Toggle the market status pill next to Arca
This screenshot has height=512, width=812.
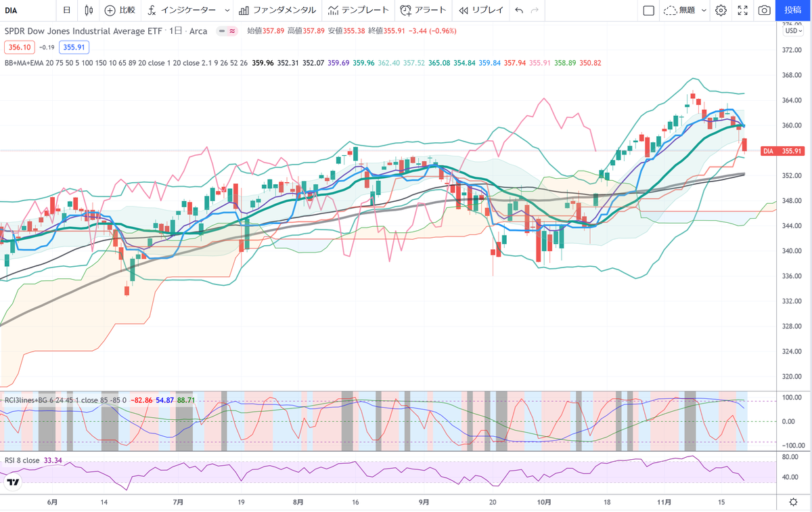228,30
